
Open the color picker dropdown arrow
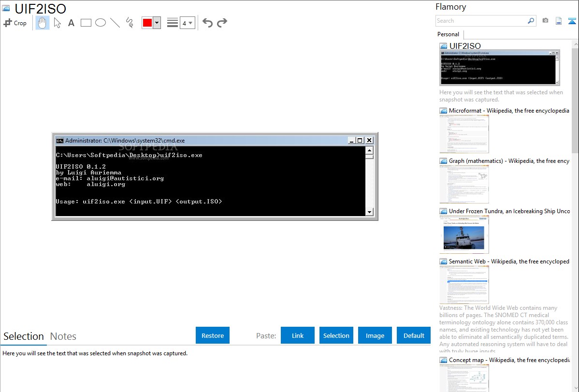point(157,23)
